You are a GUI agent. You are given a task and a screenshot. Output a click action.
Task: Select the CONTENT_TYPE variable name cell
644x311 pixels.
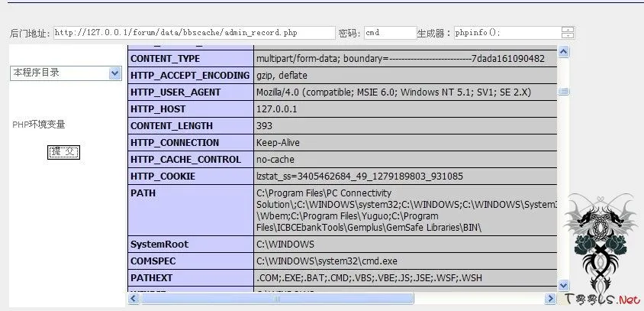point(191,58)
